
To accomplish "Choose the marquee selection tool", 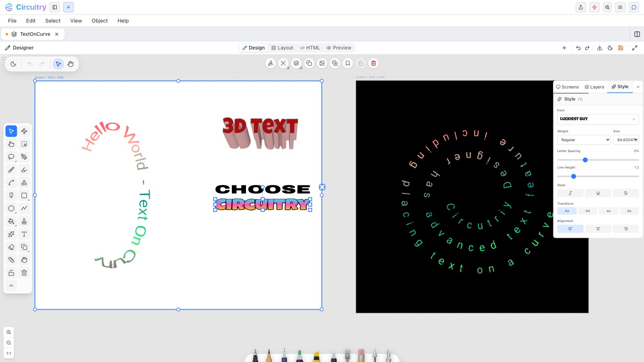I will (24, 144).
